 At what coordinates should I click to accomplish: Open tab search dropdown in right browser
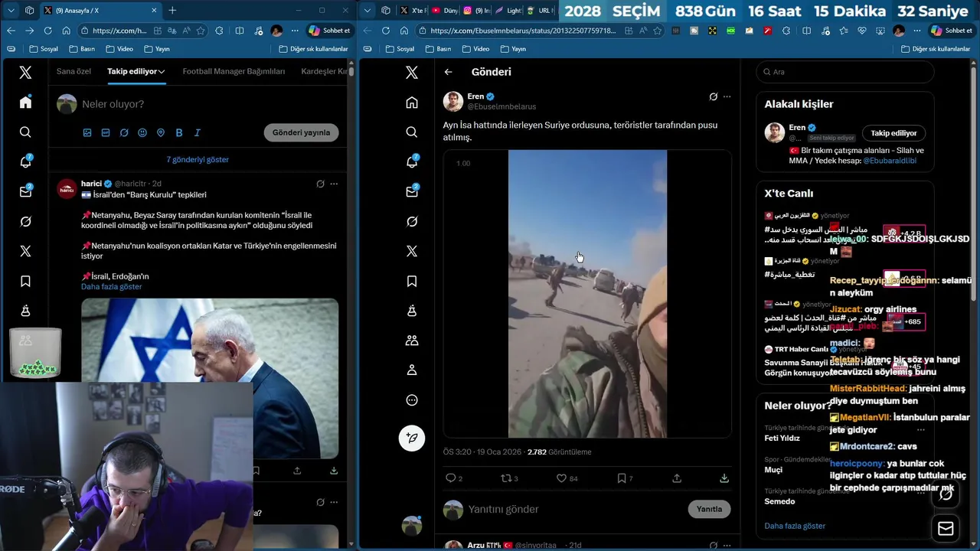coord(368,10)
